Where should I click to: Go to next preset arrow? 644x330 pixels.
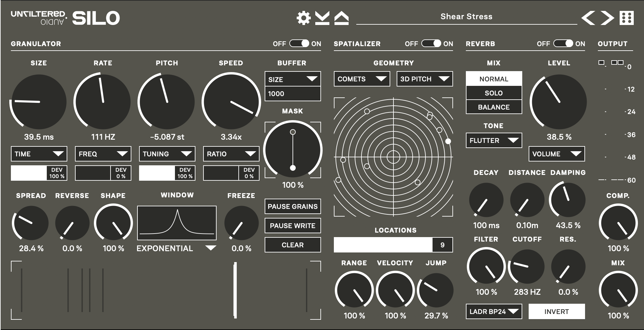tap(607, 18)
